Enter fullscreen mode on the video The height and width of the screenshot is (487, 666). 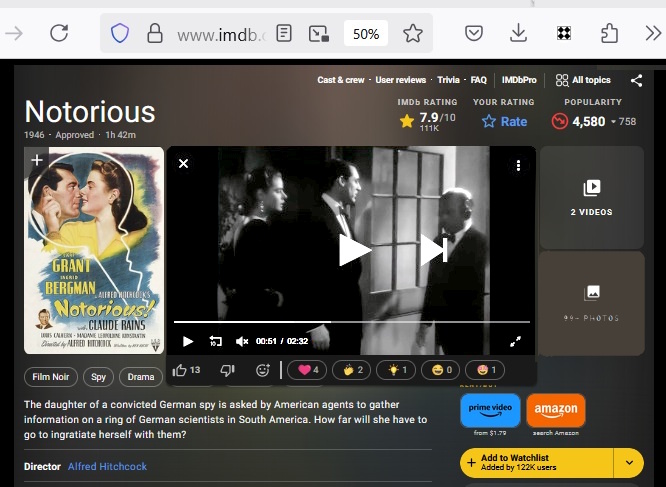click(516, 341)
